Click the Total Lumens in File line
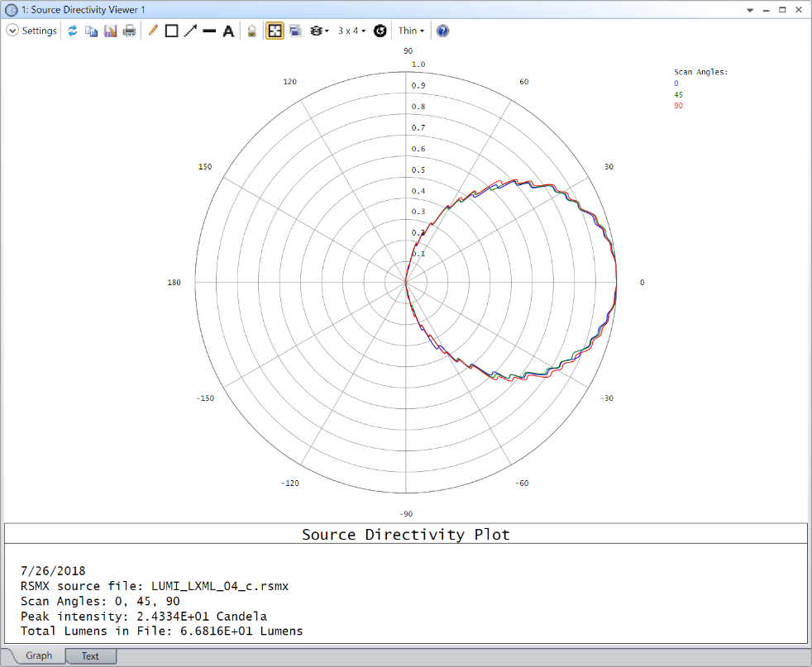The image size is (812, 667). coord(161,631)
